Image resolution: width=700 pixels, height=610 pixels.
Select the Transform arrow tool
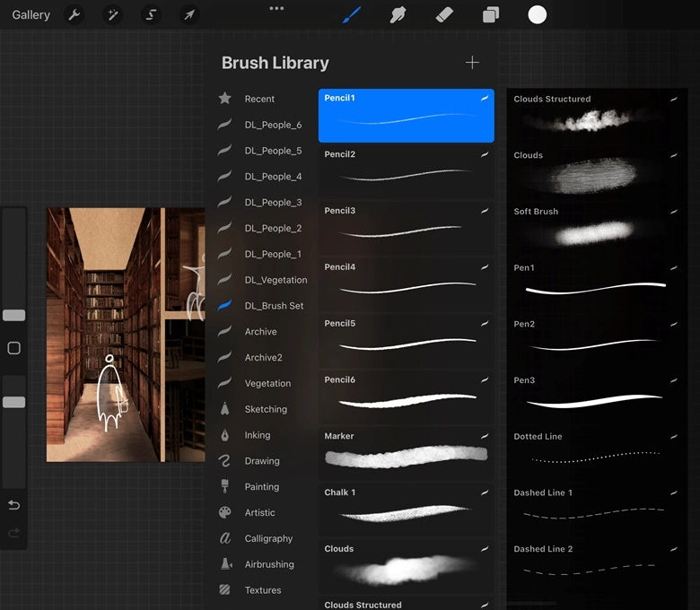click(188, 15)
